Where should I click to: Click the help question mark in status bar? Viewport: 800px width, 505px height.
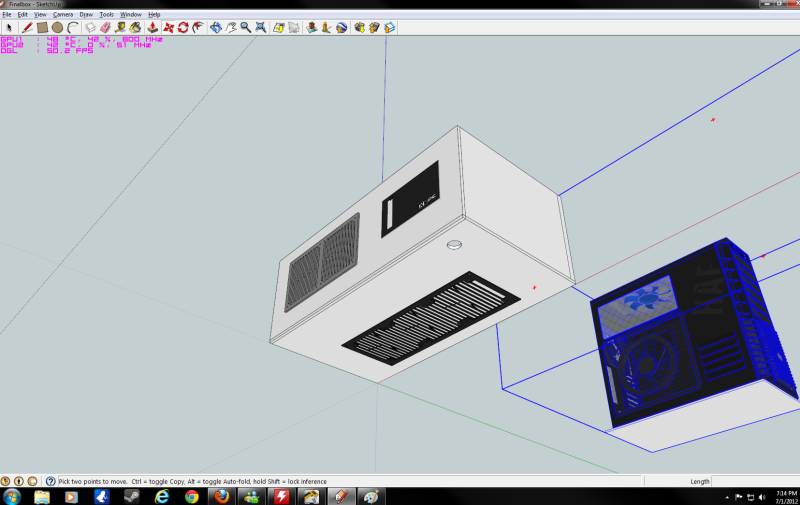50,481
